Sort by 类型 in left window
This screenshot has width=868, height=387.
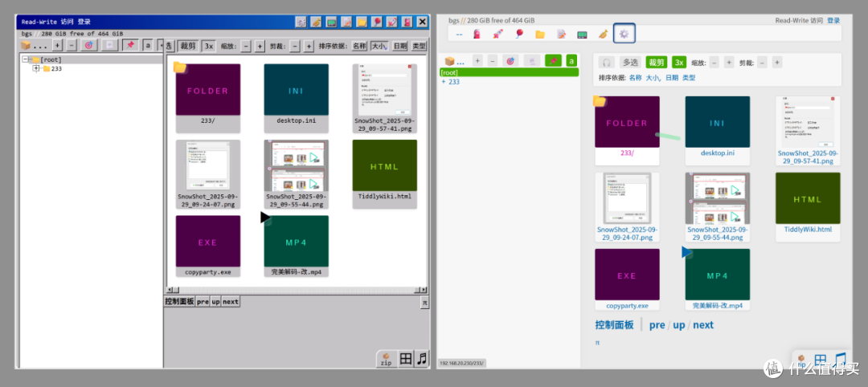[x=419, y=46]
